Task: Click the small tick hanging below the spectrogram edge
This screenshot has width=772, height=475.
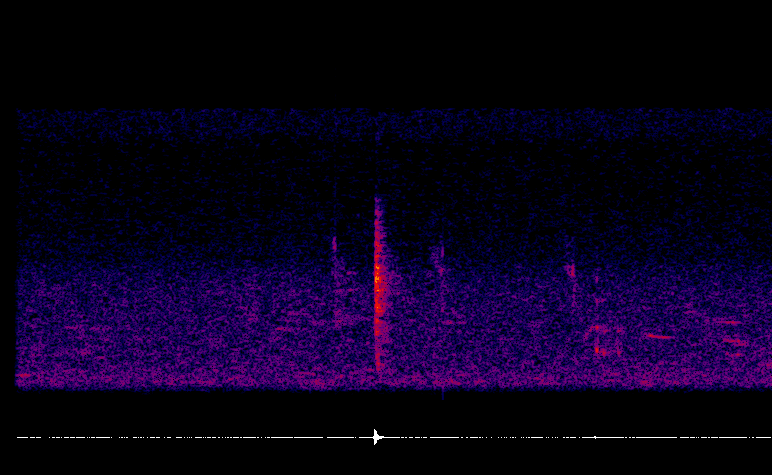Action: [x=443, y=394]
